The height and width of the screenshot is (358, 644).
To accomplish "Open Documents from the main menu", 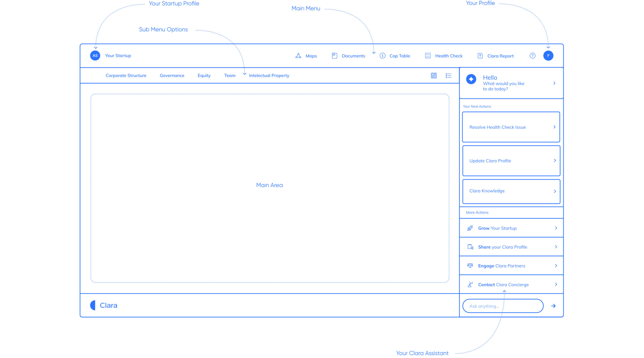I will [x=353, y=56].
